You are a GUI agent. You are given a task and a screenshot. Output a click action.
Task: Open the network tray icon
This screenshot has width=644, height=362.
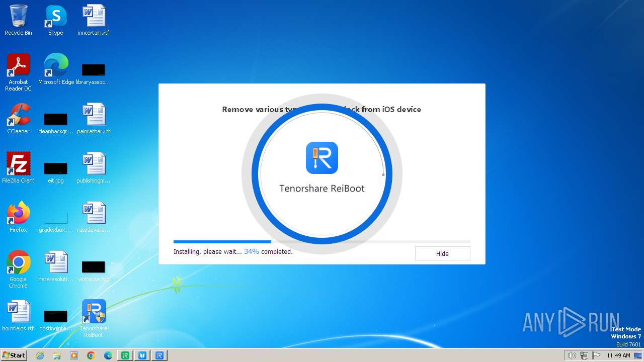(x=584, y=355)
